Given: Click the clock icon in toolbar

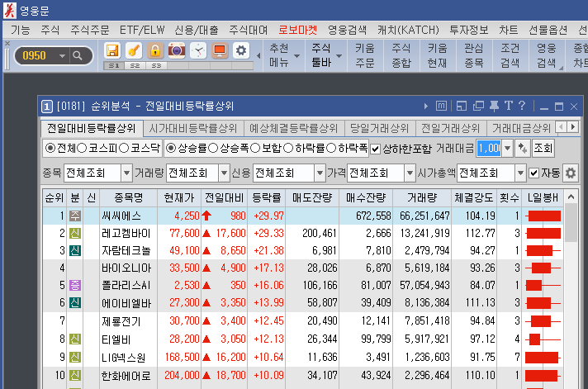Looking at the screenshot, I should click(x=198, y=50).
